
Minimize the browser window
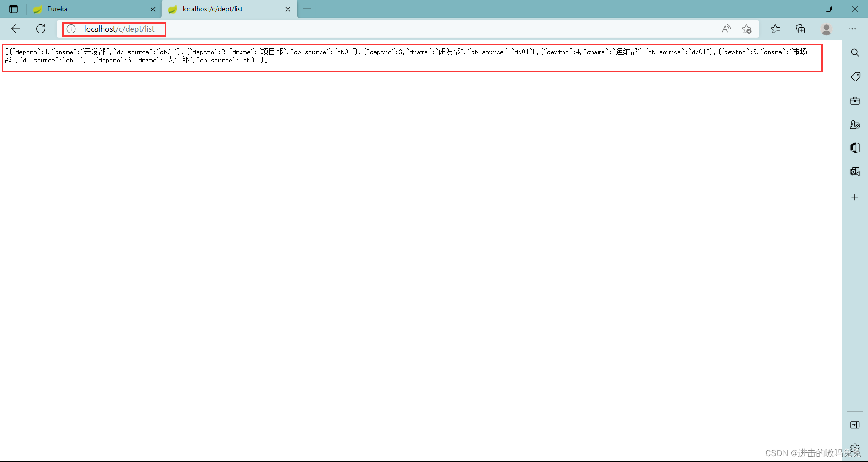click(803, 9)
